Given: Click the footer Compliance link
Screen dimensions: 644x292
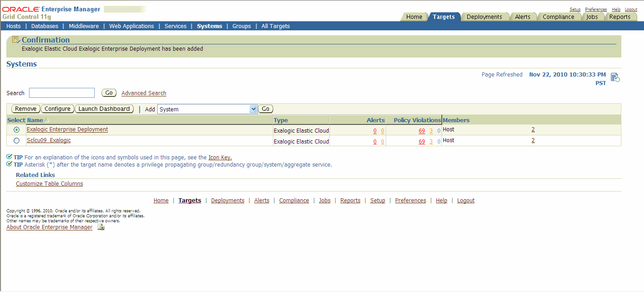Looking at the screenshot, I should pyautogui.click(x=294, y=201).
